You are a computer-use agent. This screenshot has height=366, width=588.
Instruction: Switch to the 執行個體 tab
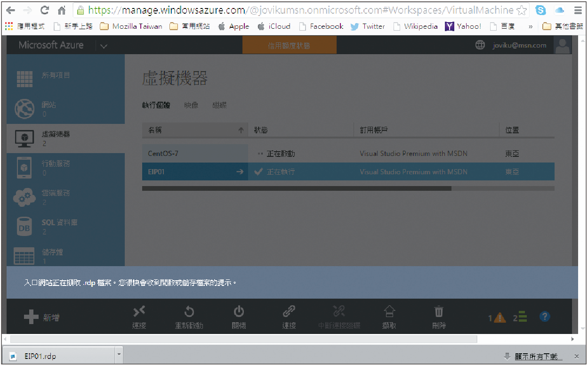point(156,106)
